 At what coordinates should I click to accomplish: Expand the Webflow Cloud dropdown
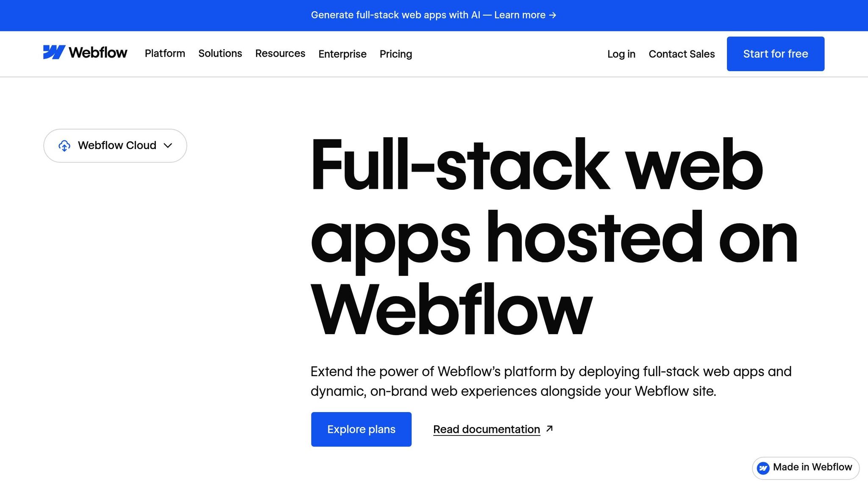tap(115, 145)
